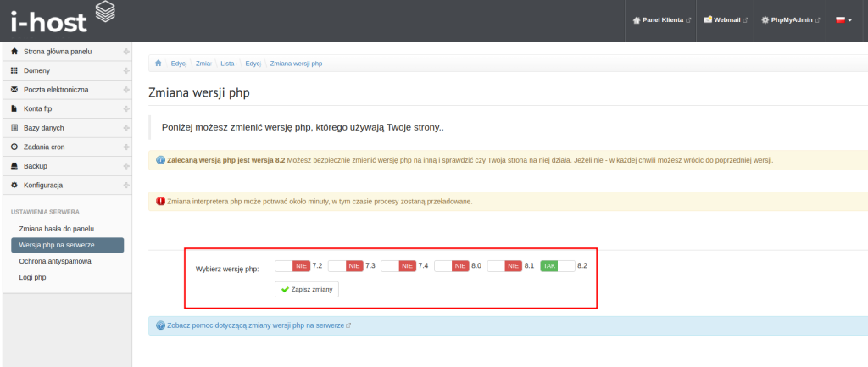Toggle PHP version 7.2 switch

(292, 266)
